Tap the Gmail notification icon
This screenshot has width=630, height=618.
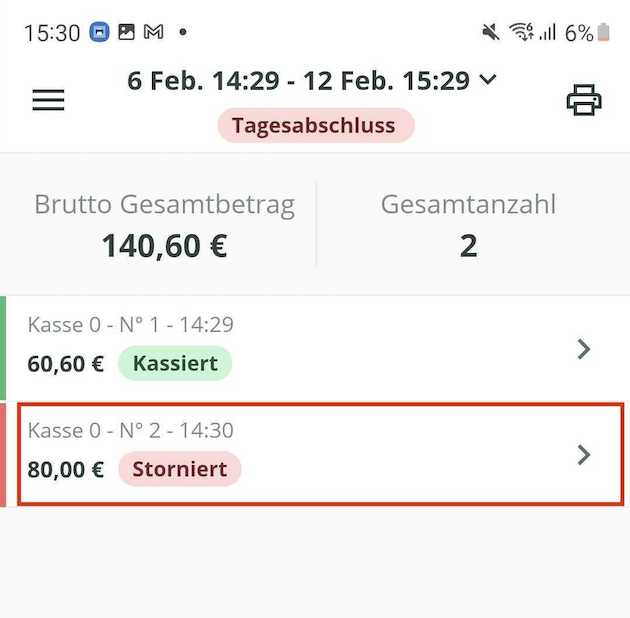pyautogui.click(x=153, y=32)
